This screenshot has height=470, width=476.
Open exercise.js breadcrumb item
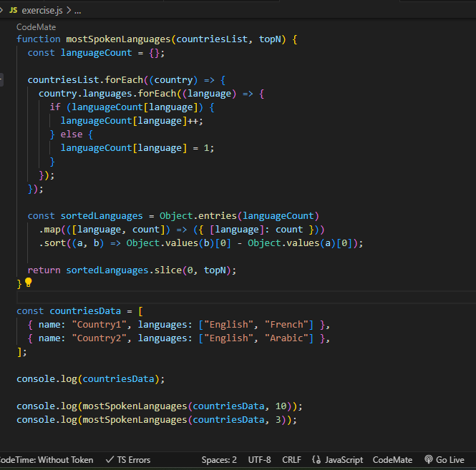tap(42, 11)
